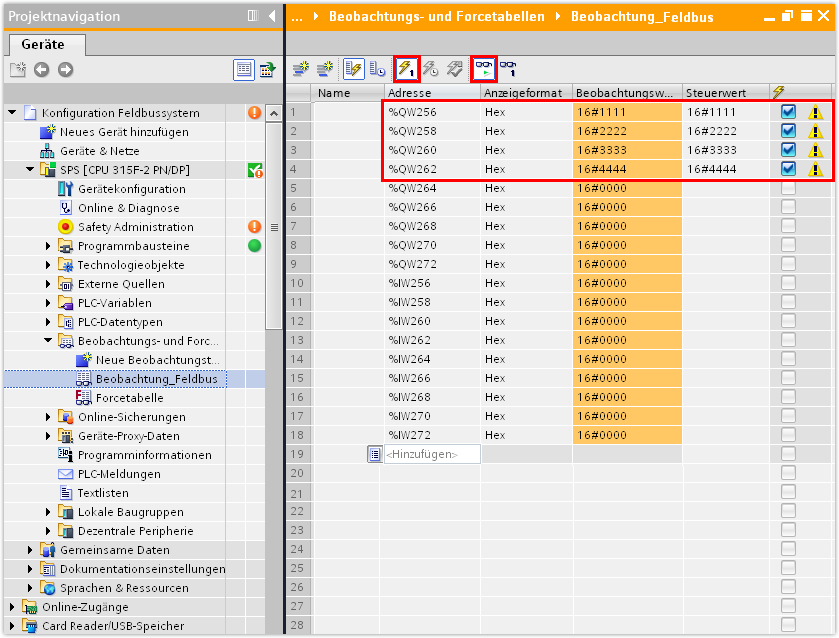This screenshot has width=839, height=638.
Task: Uncheck the modify checkbox for %QW260
Action: (x=788, y=150)
